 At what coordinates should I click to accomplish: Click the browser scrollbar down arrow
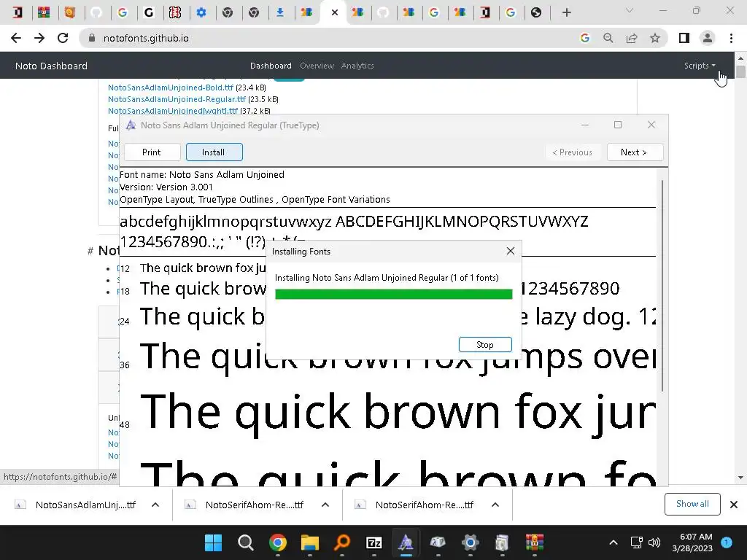click(x=740, y=477)
